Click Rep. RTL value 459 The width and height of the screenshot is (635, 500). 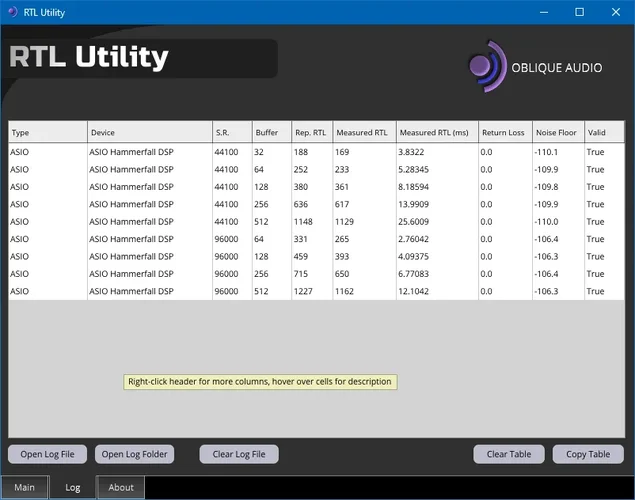coord(312,256)
